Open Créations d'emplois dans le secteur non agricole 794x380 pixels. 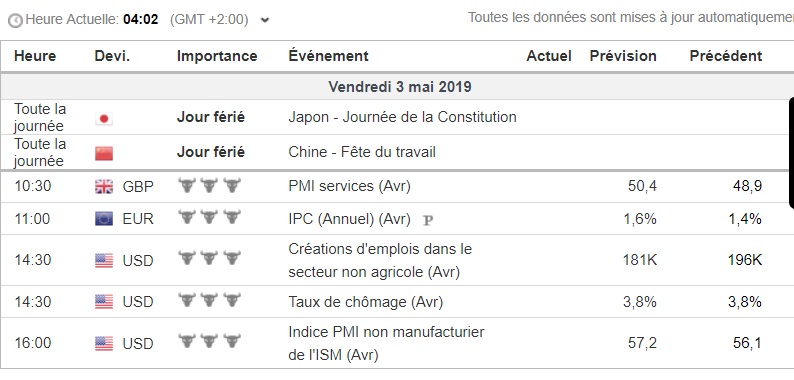(380, 260)
